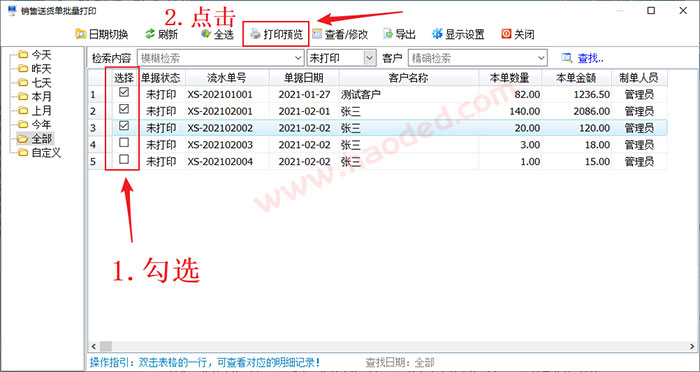Click the 显示设置 gear icon
Image resolution: width=700 pixels, height=372 pixels.
click(x=437, y=34)
